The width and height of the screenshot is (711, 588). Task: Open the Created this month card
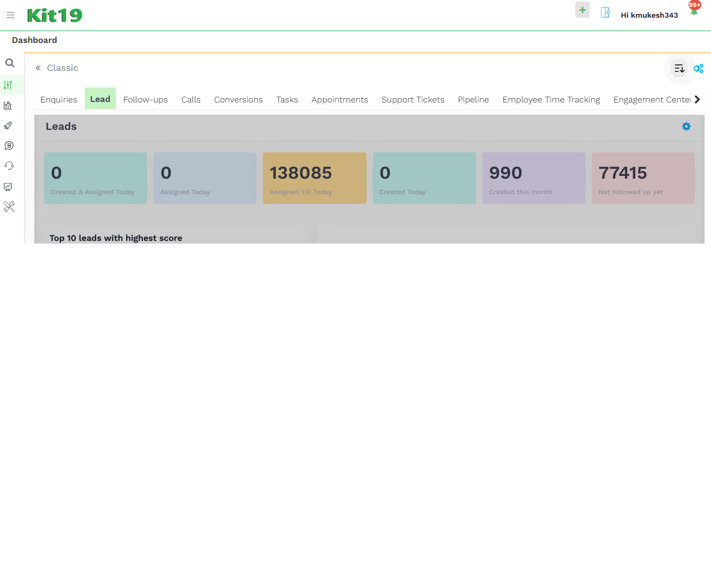pyautogui.click(x=534, y=178)
